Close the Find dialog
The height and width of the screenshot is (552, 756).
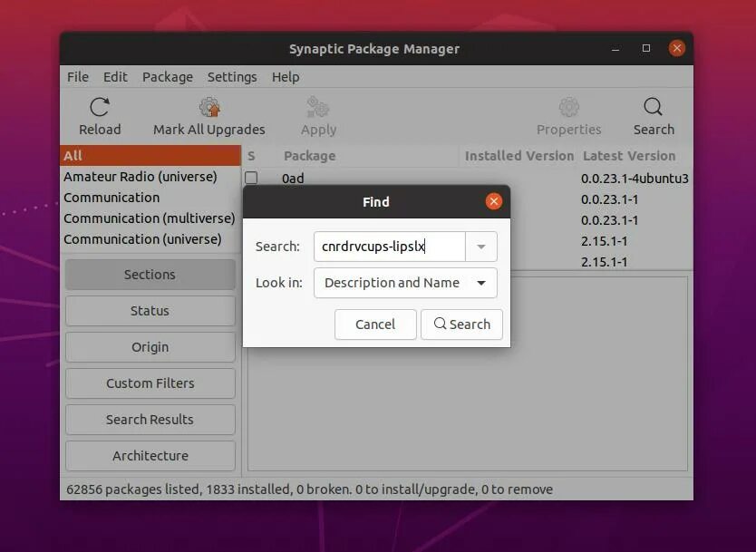[494, 201]
